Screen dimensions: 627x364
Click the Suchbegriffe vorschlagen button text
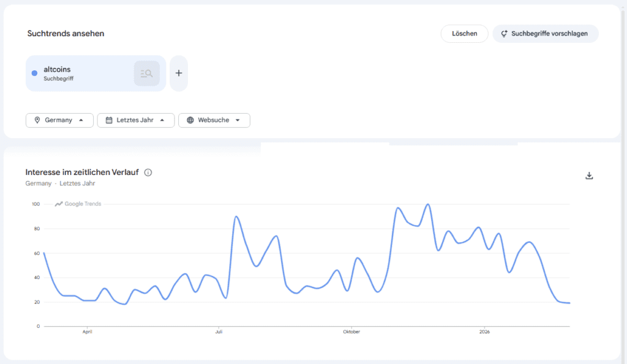tap(549, 34)
